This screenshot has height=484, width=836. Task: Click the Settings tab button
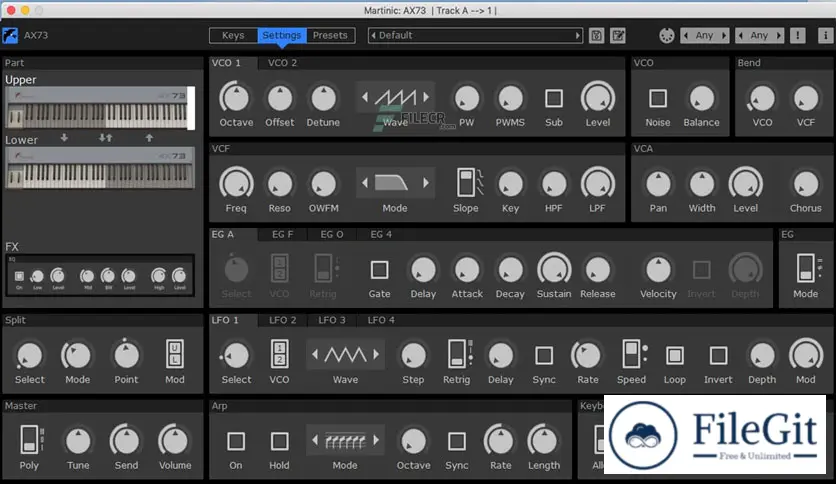pos(282,36)
